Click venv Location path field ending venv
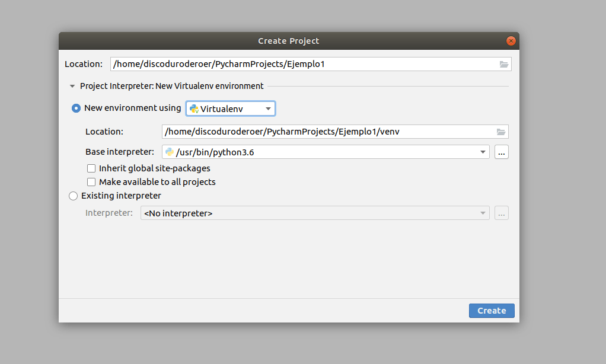This screenshot has height=364, width=606. (335, 132)
